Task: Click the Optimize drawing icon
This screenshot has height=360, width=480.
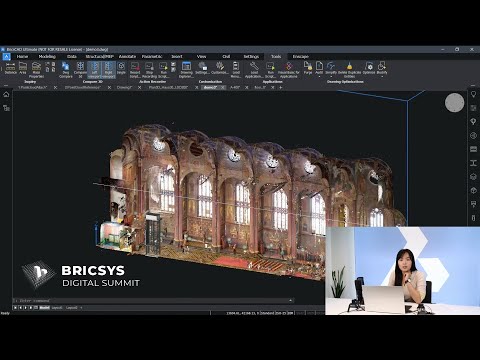Action: (369, 68)
